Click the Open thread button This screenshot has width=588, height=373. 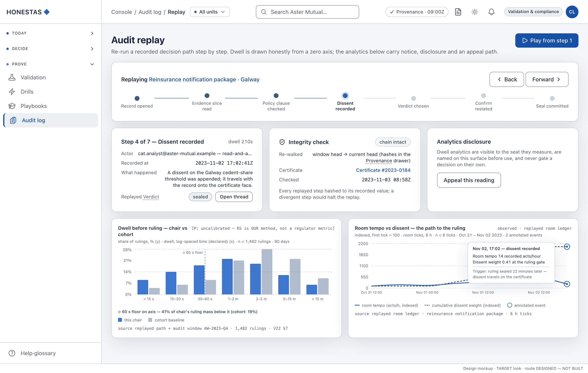(x=234, y=197)
